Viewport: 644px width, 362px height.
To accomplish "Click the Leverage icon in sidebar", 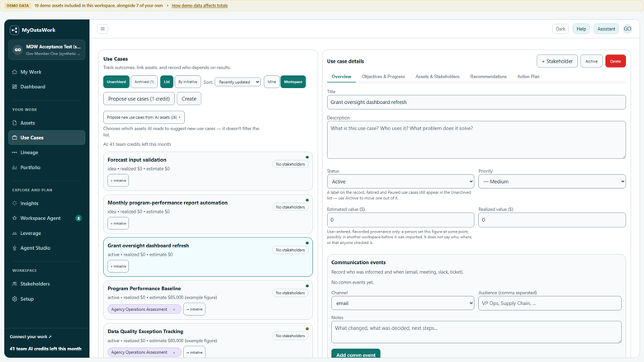I will [x=15, y=233].
